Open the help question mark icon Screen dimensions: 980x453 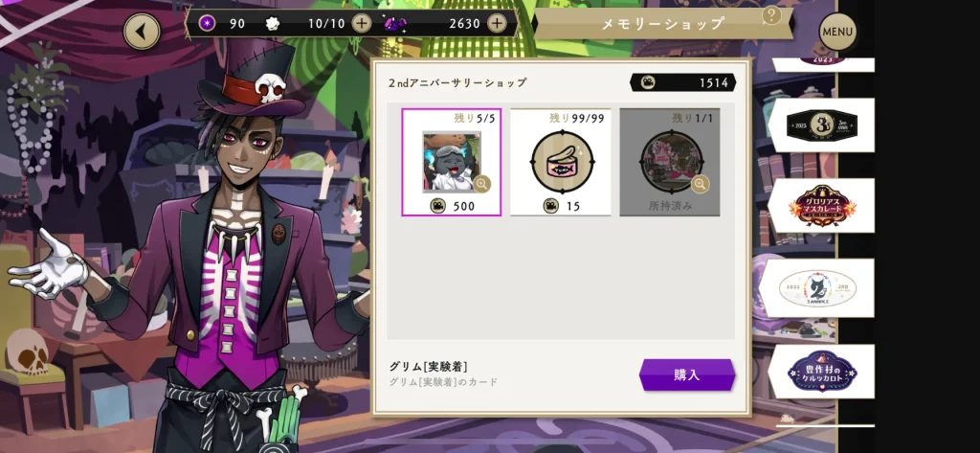pos(772,15)
